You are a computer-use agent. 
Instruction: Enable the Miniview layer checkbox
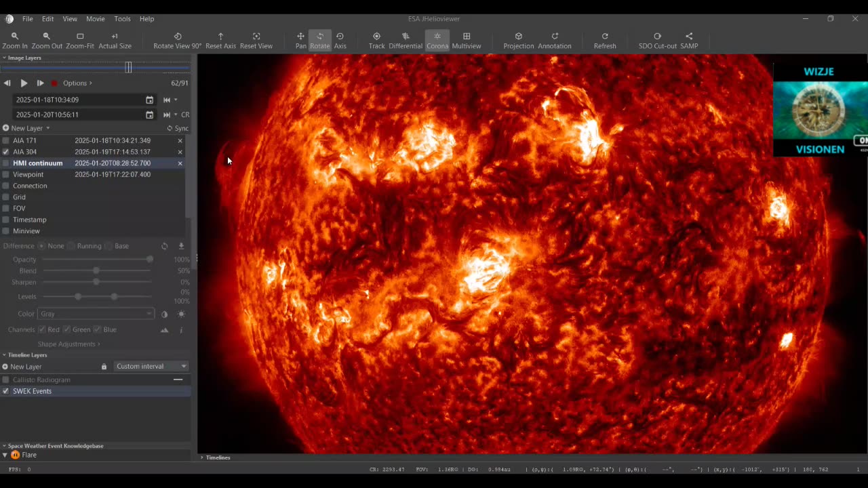[6, 231]
